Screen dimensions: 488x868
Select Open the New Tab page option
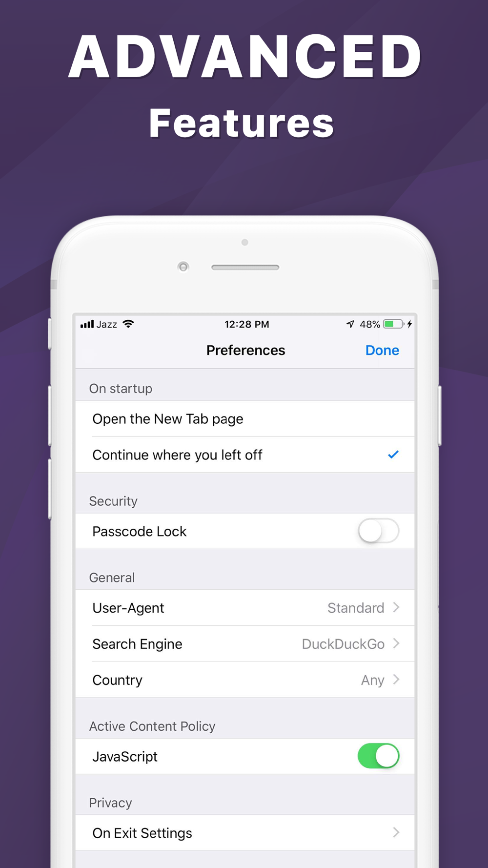[x=245, y=418]
